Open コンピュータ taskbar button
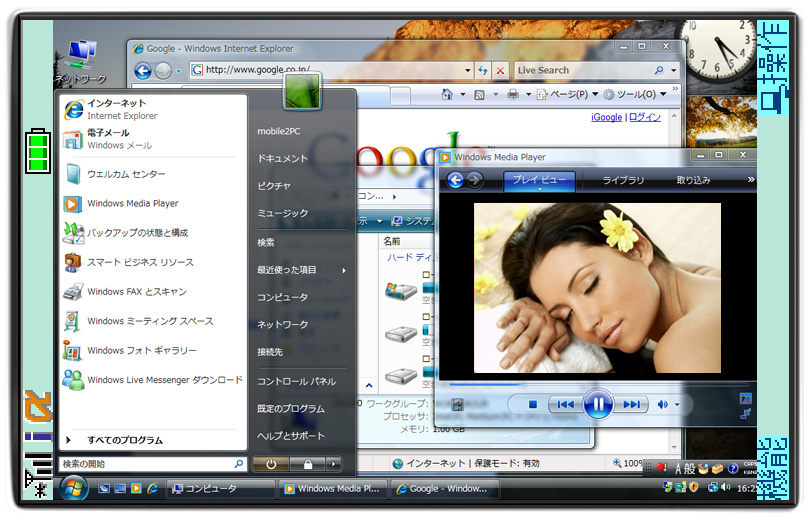810x520 pixels. pos(220,489)
